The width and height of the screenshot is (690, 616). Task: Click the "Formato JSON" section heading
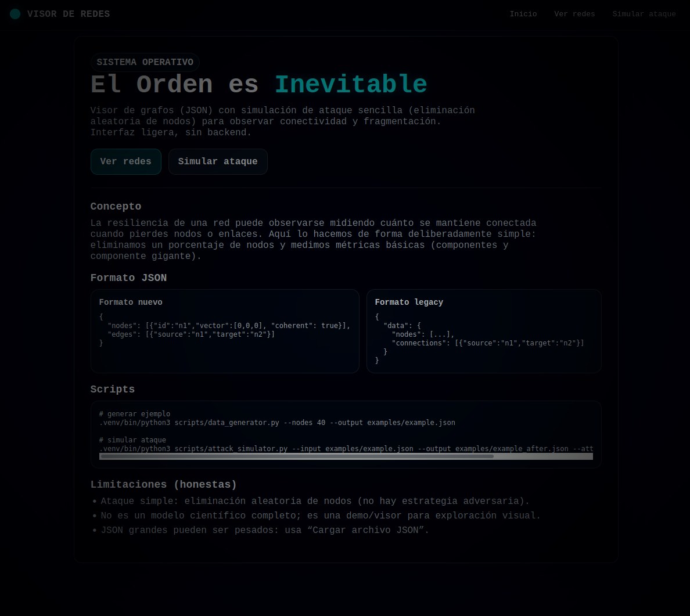pyautogui.click(x=128, y=278)
